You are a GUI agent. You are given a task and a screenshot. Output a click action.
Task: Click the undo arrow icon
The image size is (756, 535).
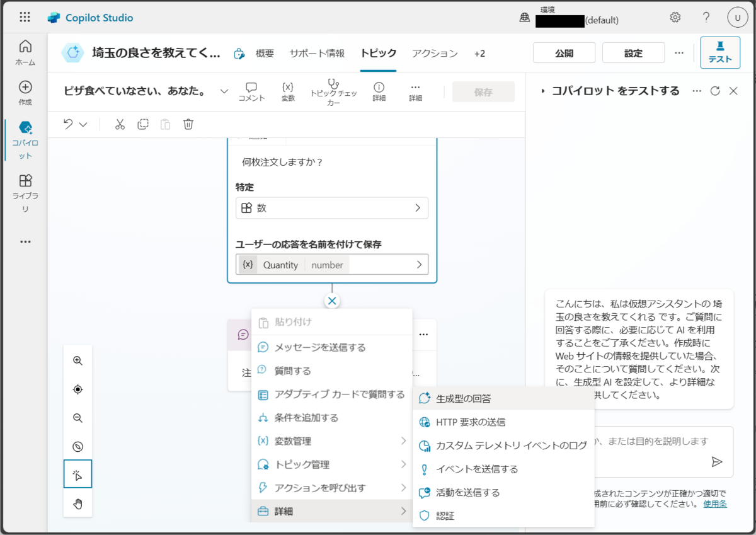click(68, 124)
